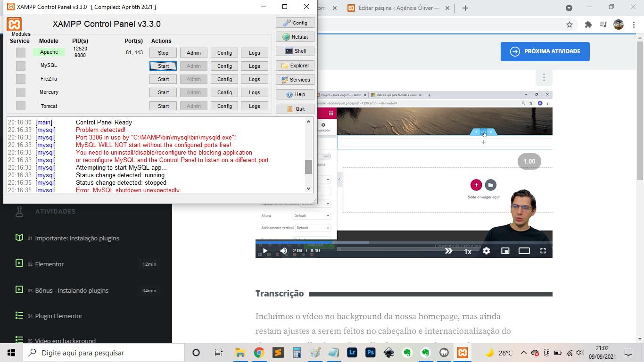Open Windows notification center

pos(628,353)
